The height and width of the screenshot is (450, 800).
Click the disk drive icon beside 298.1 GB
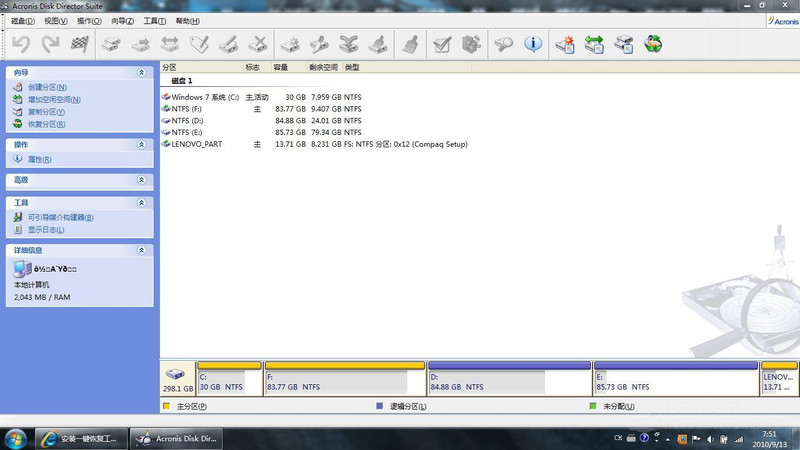point(175,373)
